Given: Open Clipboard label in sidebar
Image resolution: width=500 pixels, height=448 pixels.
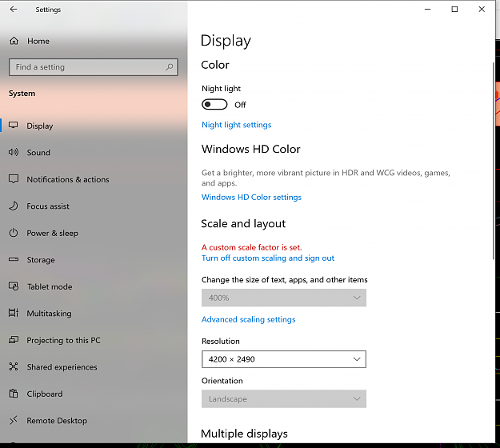Looking at the screenshot, I should pos(45,394).
